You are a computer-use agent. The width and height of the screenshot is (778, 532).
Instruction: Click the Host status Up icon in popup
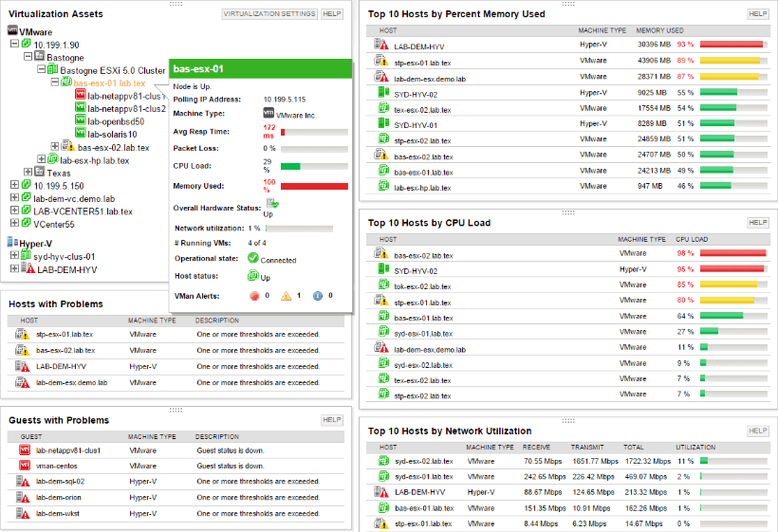tap(253, 275)
